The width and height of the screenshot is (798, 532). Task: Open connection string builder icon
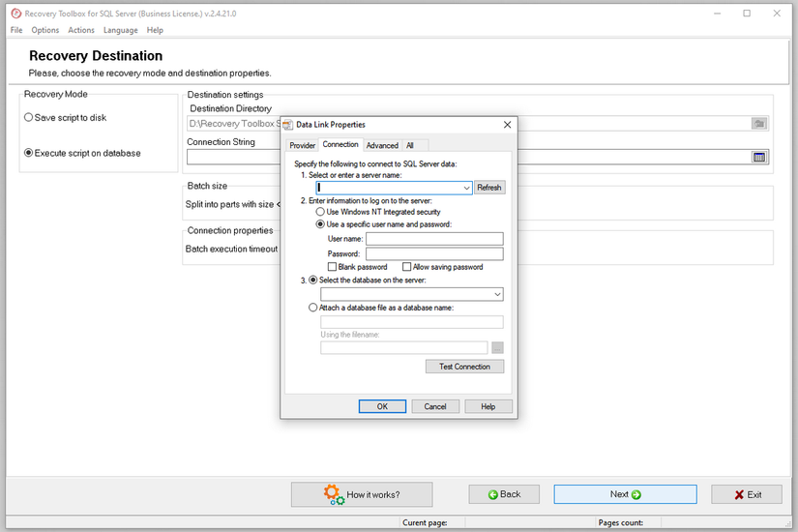(759, 158)
